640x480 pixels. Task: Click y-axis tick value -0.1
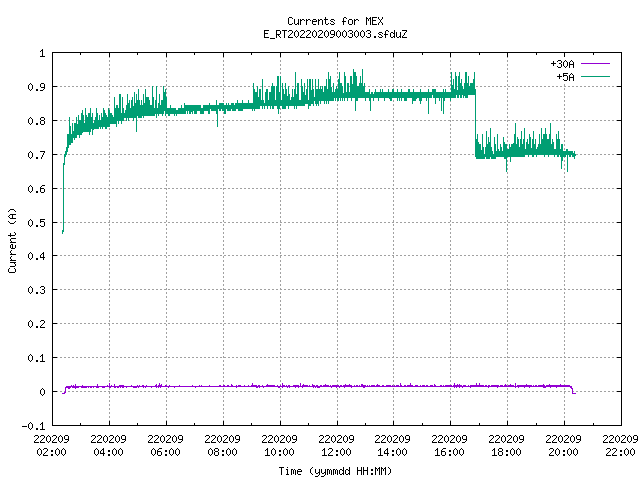coord(33,426)
